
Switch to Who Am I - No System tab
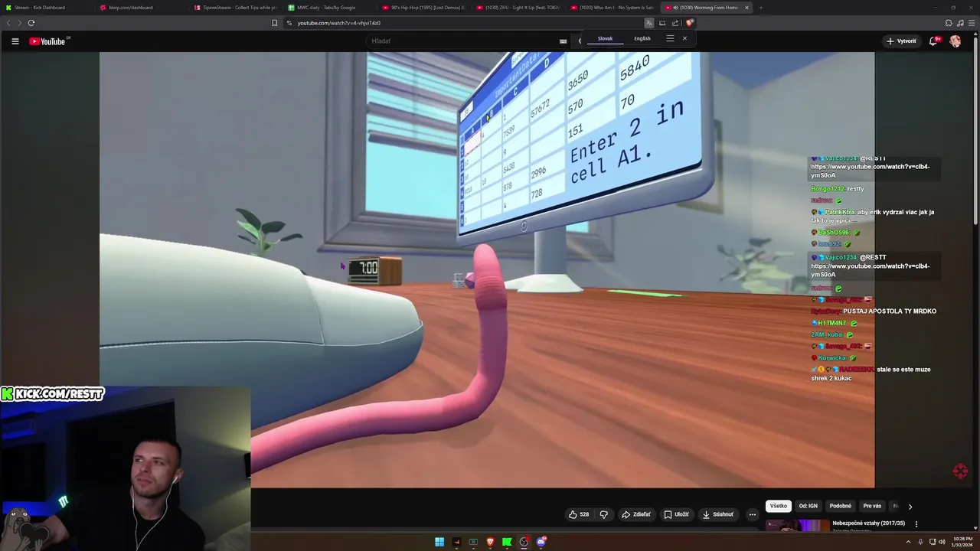[611, 8]
